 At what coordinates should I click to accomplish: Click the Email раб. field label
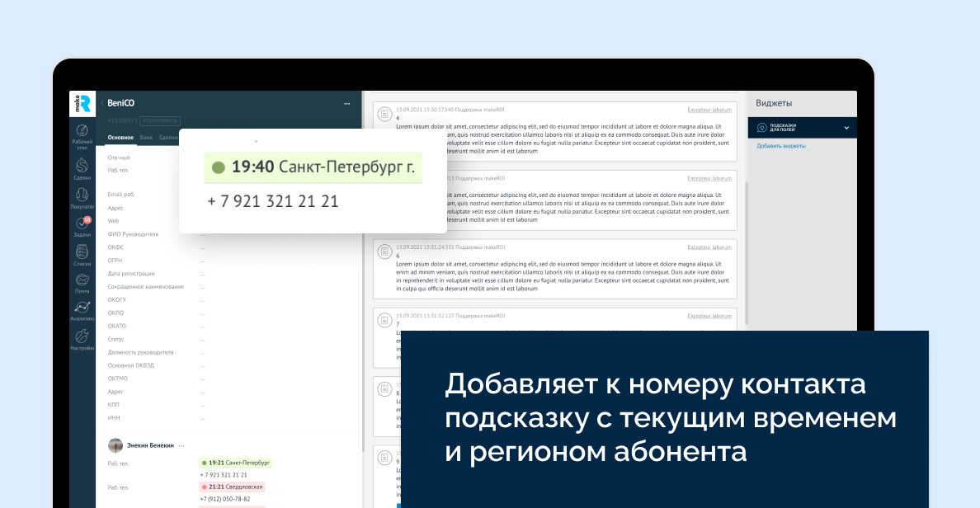(120, 195)
